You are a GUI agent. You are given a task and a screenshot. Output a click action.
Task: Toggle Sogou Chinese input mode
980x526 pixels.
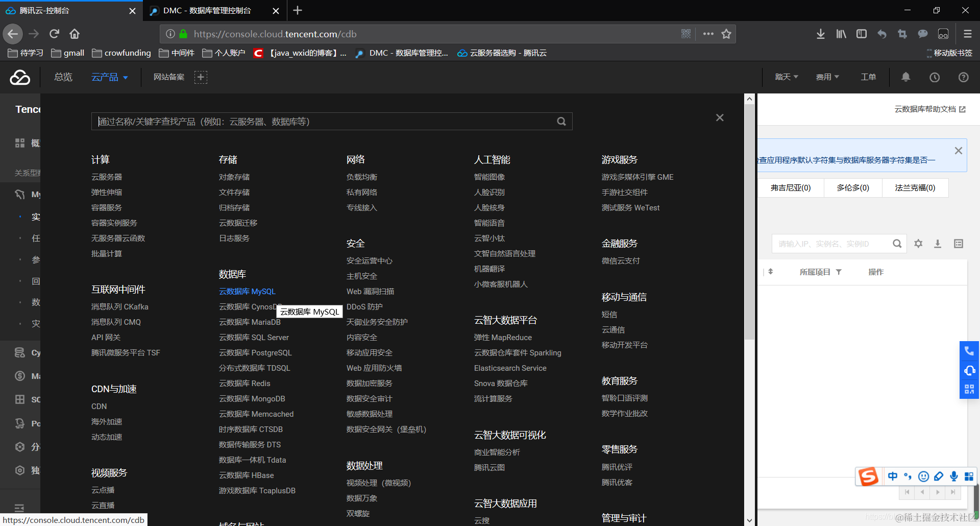coord(893,476)
